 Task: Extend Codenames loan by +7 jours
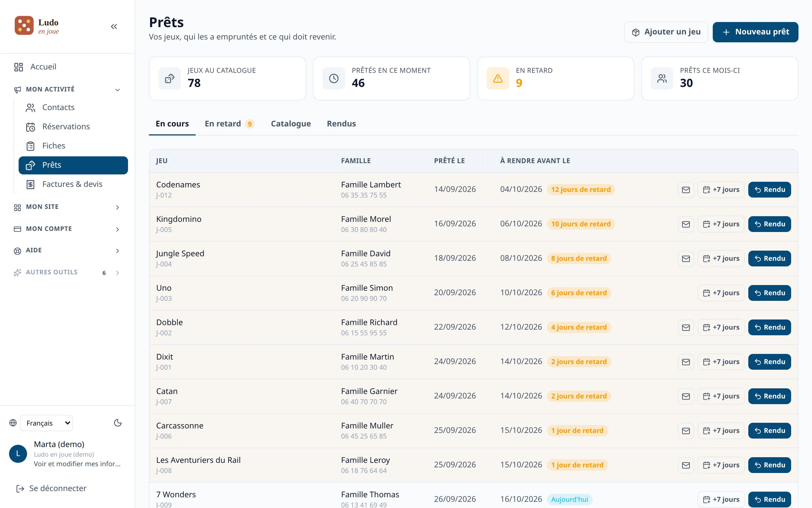click(x=721, y=190)
